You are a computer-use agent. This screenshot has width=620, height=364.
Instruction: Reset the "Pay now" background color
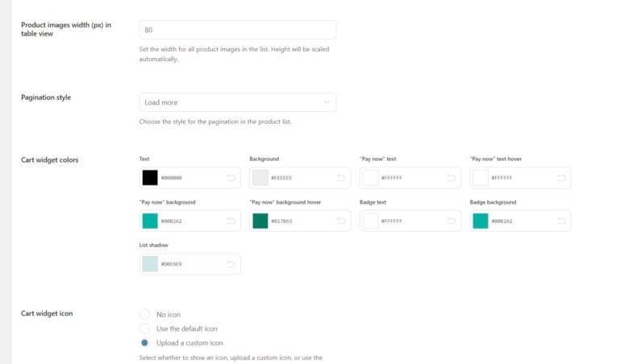click(231, 221)
